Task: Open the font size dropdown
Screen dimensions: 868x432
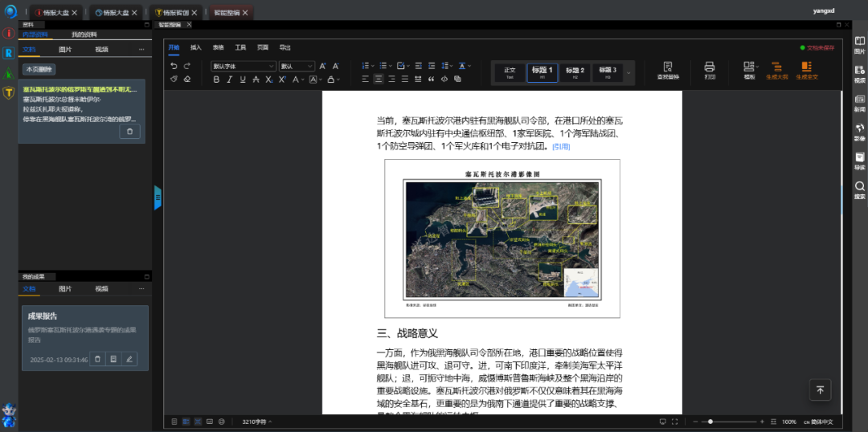Action: tap(297, 66)
